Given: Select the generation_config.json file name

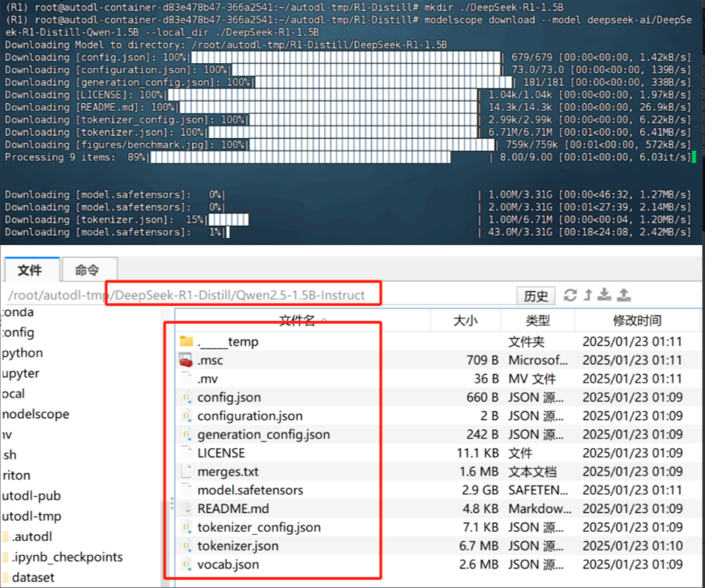Looking at the screenshot, I should (263, 435).
